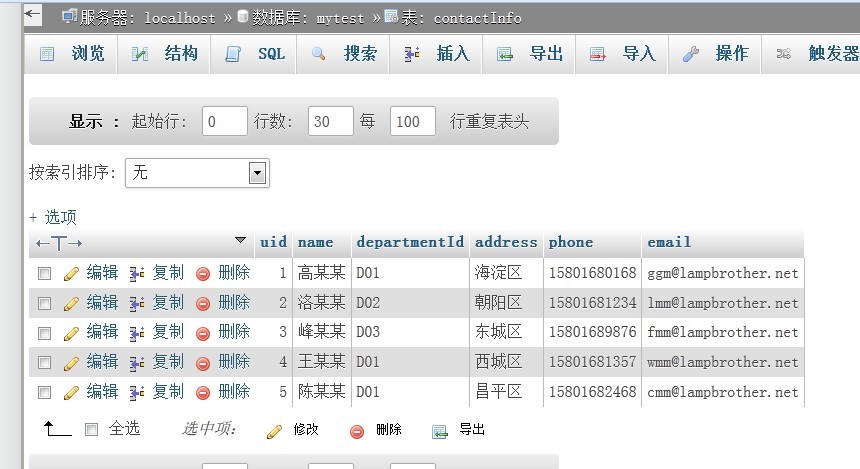The image size is (860, 469).
Task: Tick the checkbox for row uid 1
Action: pyautogui.click(x=44, y=273)
